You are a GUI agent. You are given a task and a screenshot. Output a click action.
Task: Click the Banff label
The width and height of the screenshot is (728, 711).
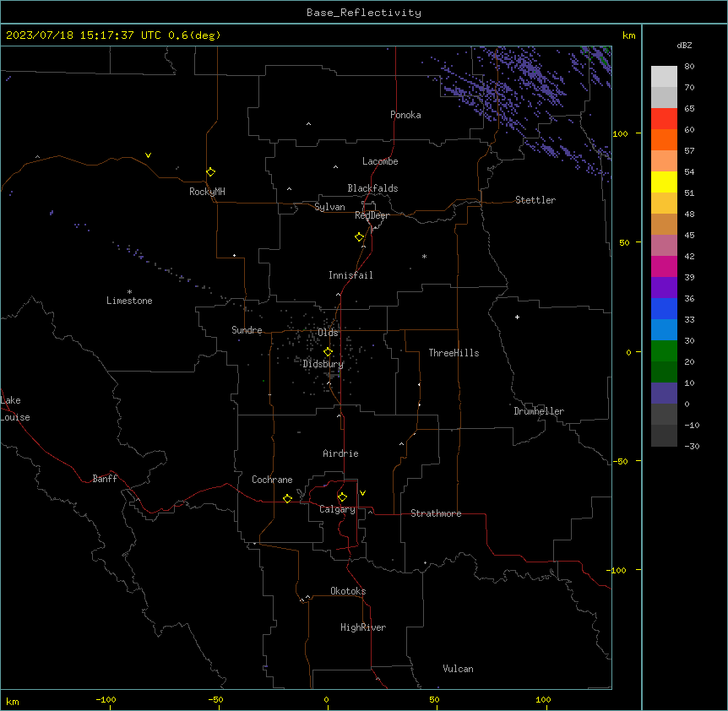click(x=105, y=479)
